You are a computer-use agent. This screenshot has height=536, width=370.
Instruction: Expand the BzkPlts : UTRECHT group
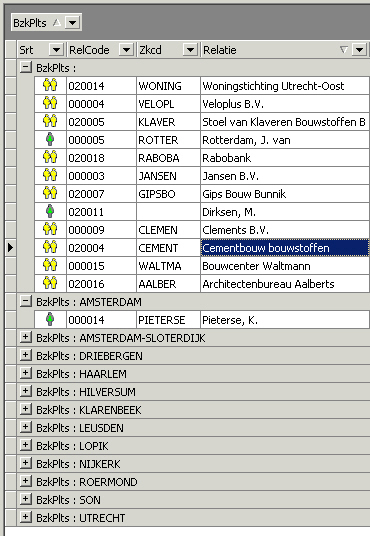click(x=26, y=517)
